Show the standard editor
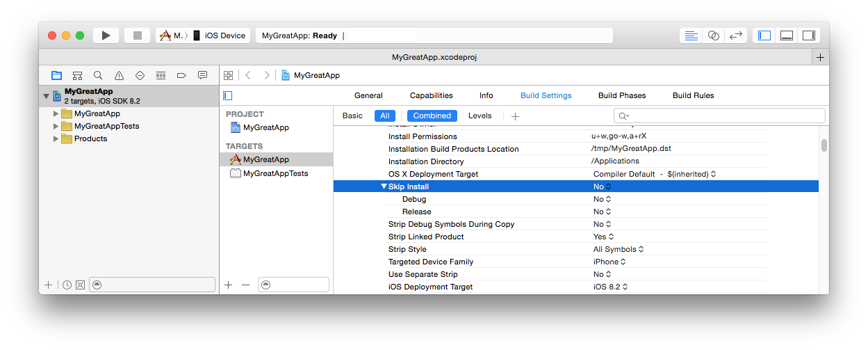Screen dimensions: 868x350 click(x=691, y=35)
